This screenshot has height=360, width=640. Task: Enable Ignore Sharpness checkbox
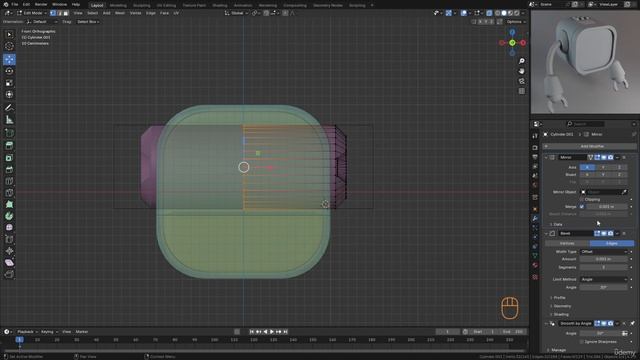[x=582, y=342]
